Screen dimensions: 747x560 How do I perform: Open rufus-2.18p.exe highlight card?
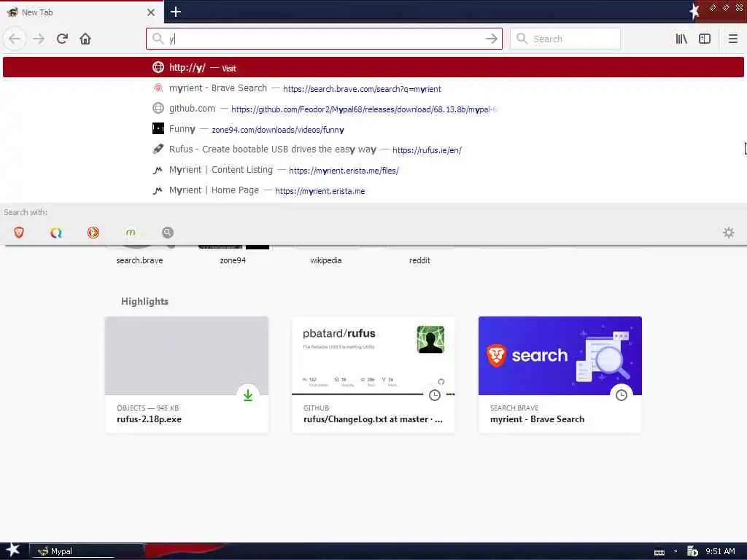187,375
